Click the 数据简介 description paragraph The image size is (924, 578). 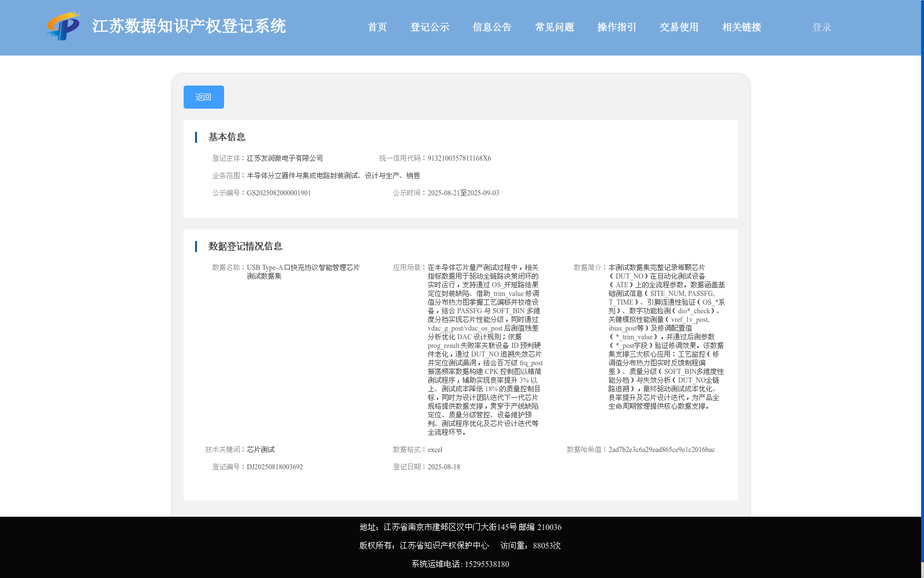click(666, 337)
